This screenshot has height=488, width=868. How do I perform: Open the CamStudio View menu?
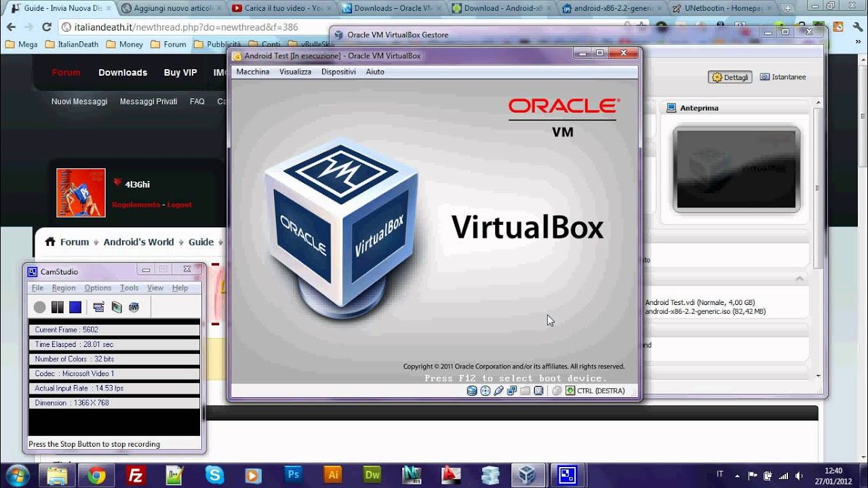[155, 288]
